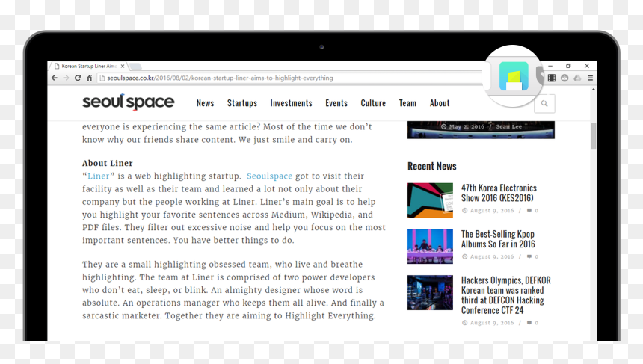Viewport: 643px width, 364px height.
Task: Close the Korean Startup Liner tab
Action: 123,66
